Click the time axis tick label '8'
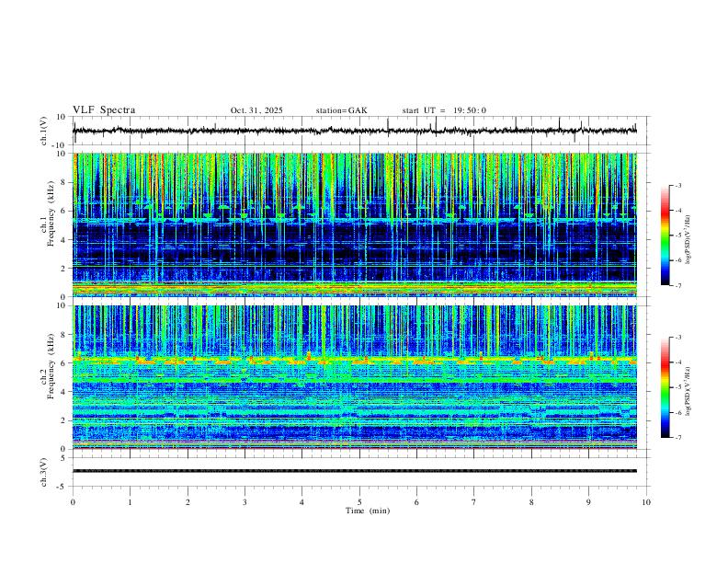 tap(531, 502)
